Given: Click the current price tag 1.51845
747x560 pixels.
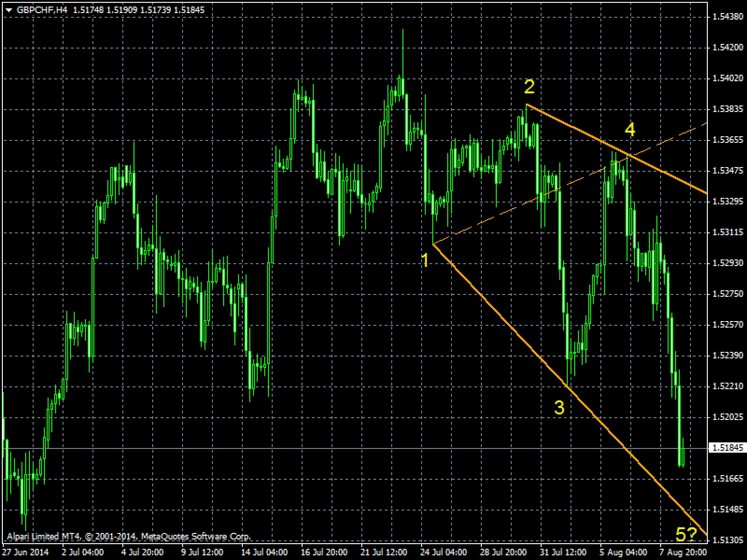Looking at the screenshot, I should click(x=727, y=448).
